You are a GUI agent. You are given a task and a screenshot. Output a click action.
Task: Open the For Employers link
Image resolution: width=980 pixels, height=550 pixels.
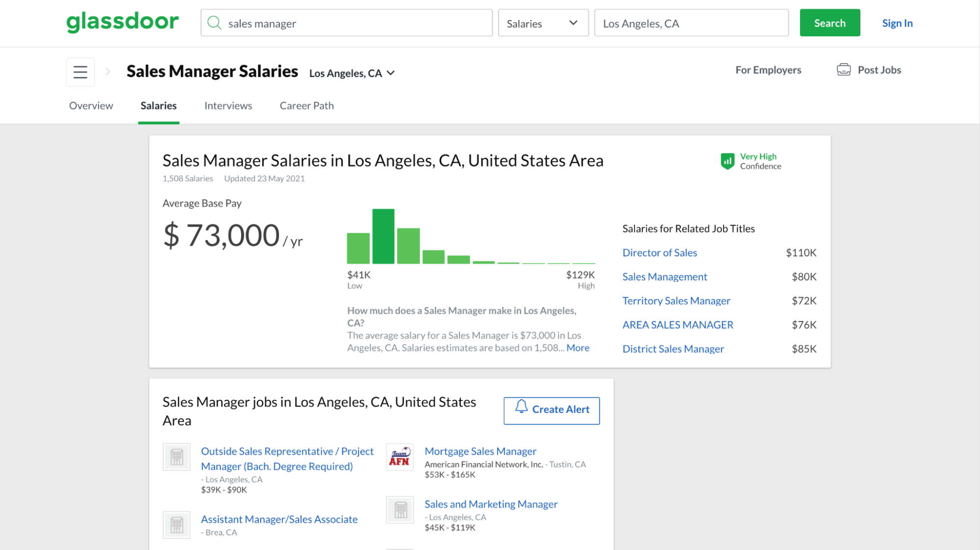click(x=768, y=70)
